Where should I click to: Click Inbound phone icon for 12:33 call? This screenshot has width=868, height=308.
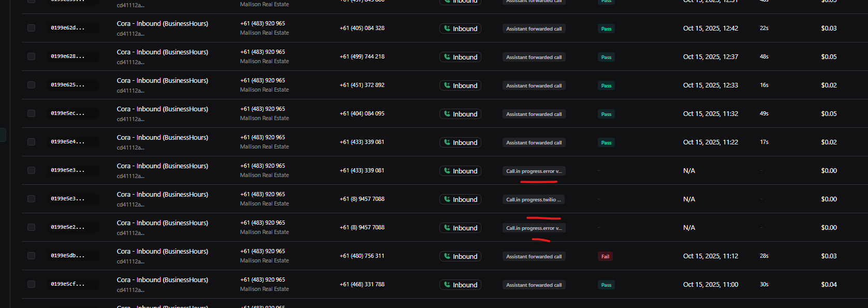click(x=447, y=85)
